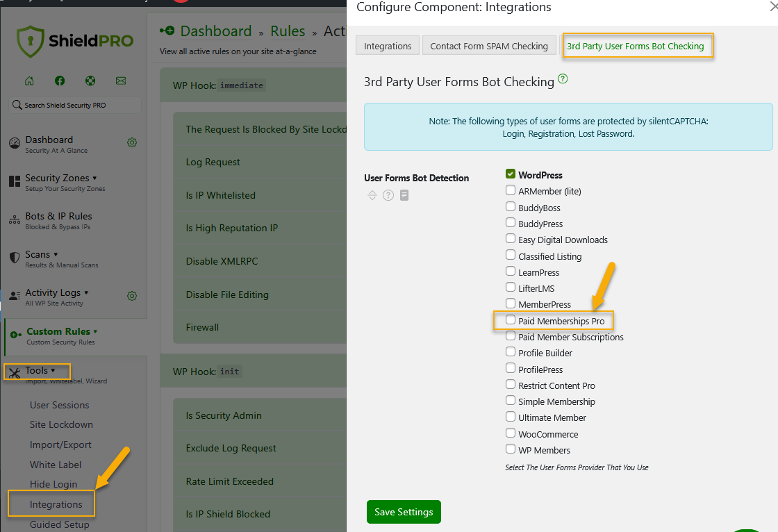This screenshot has height=532, width=778.
Task: Select the Firewall rule row
Action: 260,327
